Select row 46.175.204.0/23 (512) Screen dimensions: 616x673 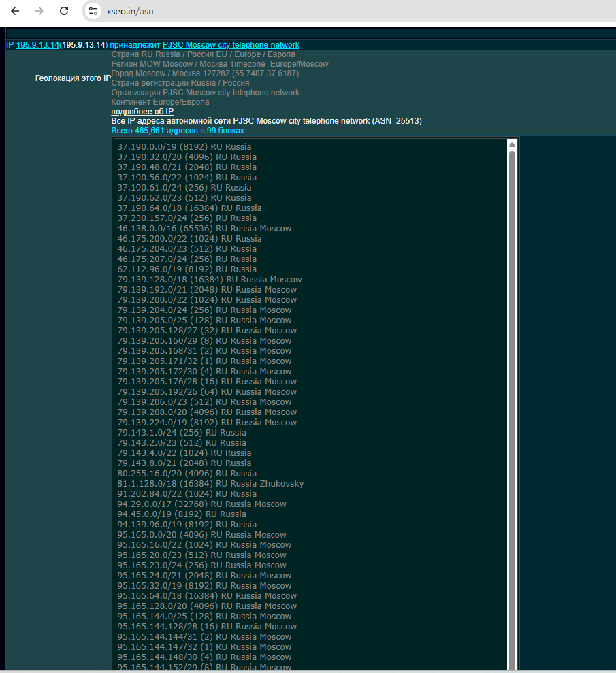click(x=187, y=249)
